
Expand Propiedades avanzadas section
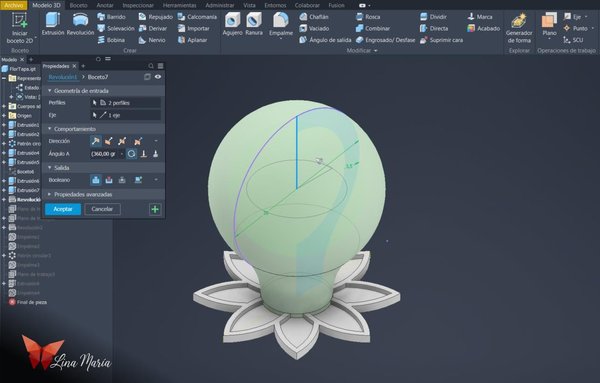coord(49,194)
